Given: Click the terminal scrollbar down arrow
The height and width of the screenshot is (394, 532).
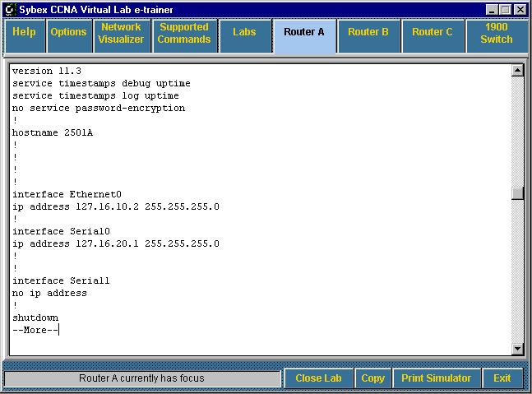Looking at the screenshot, I should [517, 349].
